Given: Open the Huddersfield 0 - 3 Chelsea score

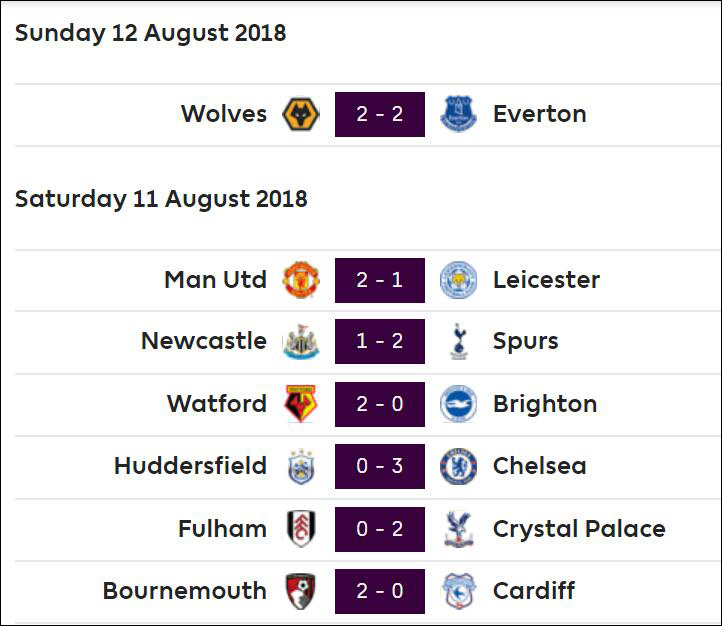Looking at the screenshot, I should pos(380,466).
